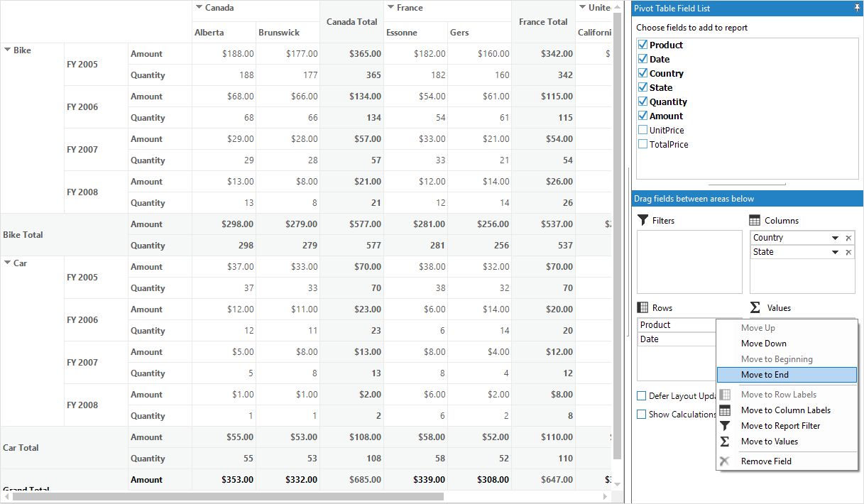Click the $577.00 Bike Total Canada cell
This screenshot has width=864, height=504.
point(352,224)
